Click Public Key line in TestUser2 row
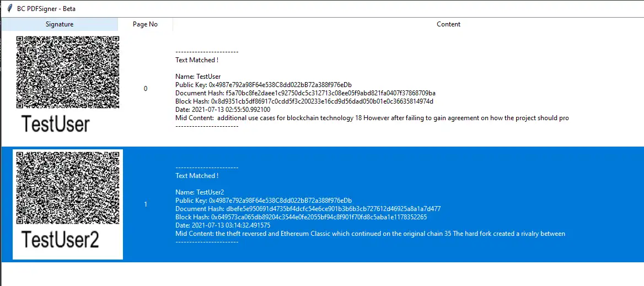The image size is (644, 286). coord(263,201)
